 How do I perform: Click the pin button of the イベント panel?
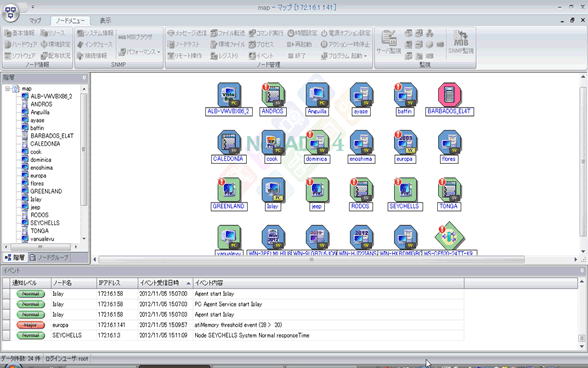point(582,270)
